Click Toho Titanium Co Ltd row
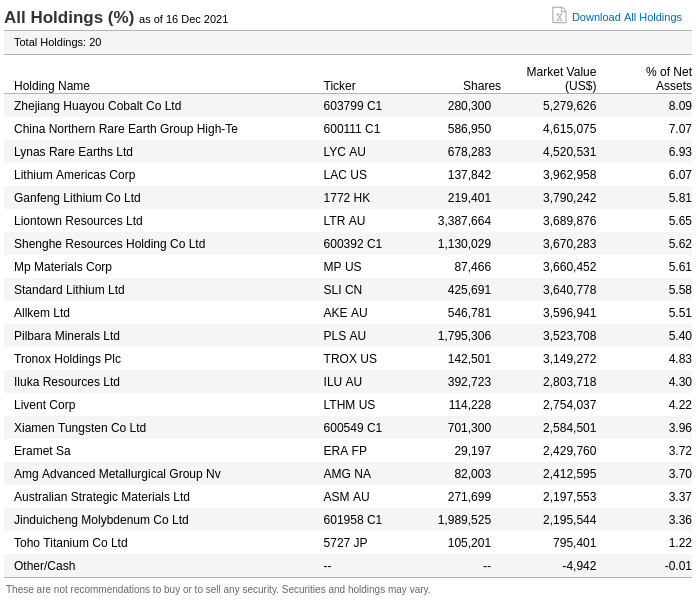Viewport: 700px width, 600px height. coord(71,543)
